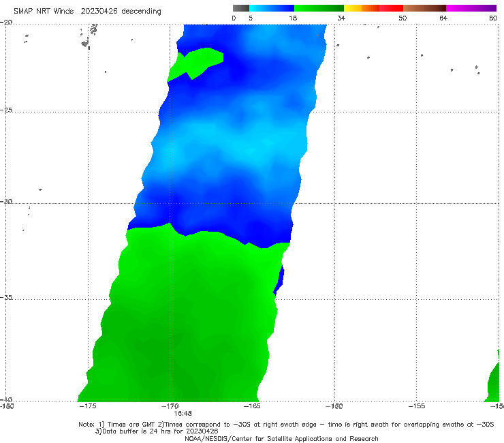Screen dimensions: 504x443
Task: Click the small green wind patch near -22 latitude
Action: point(198,62)
